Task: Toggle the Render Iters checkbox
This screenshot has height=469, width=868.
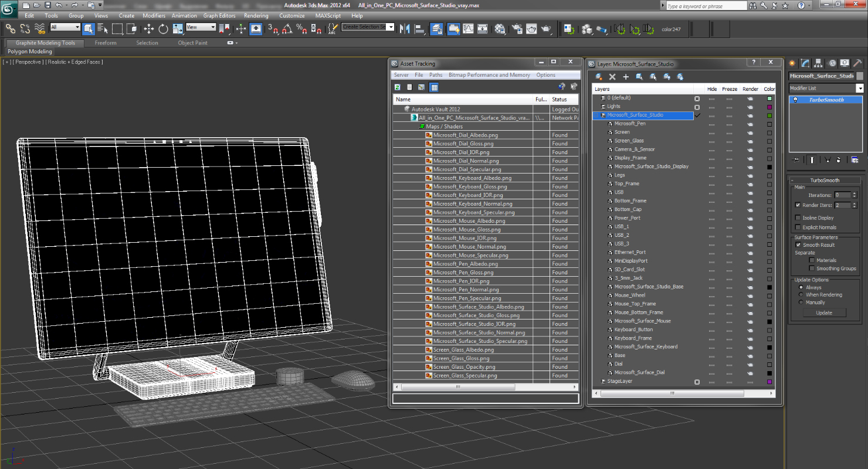Action: [798, 205]
